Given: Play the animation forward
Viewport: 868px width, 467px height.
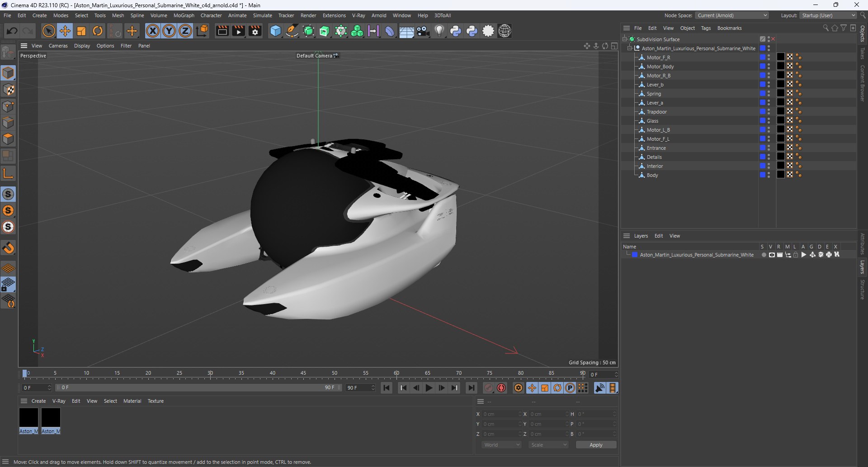Looking at the screenshot, I should point(429,388).
